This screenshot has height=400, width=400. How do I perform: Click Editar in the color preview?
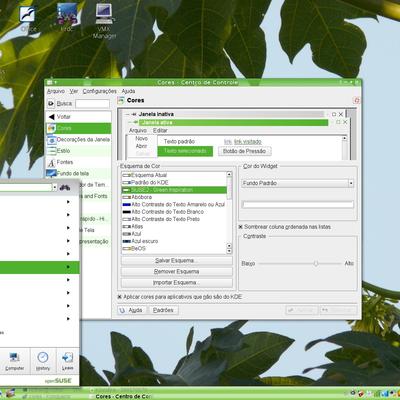pos(160,130)
